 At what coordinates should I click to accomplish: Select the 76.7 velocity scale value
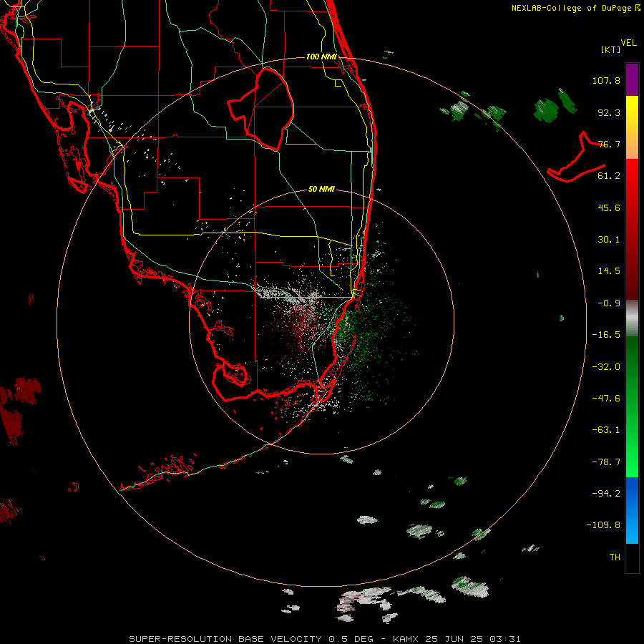(609, 144)
